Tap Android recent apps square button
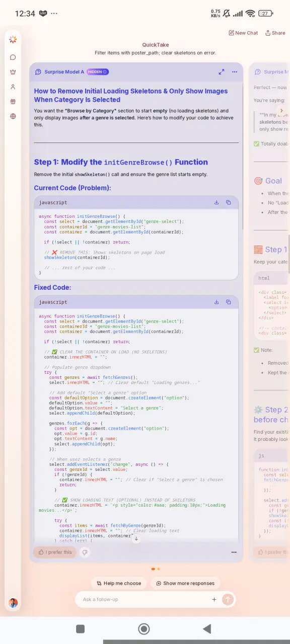 coord(80,628)
